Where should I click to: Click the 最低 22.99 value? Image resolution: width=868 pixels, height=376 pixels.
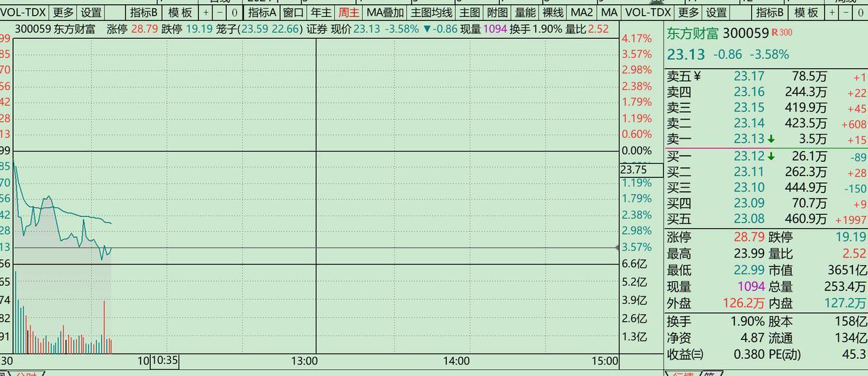coord(749,270)
